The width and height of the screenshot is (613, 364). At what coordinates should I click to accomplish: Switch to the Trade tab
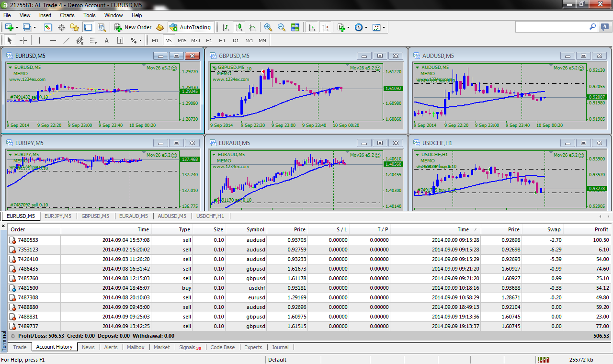pyautogui.click(x=20, y=347)
